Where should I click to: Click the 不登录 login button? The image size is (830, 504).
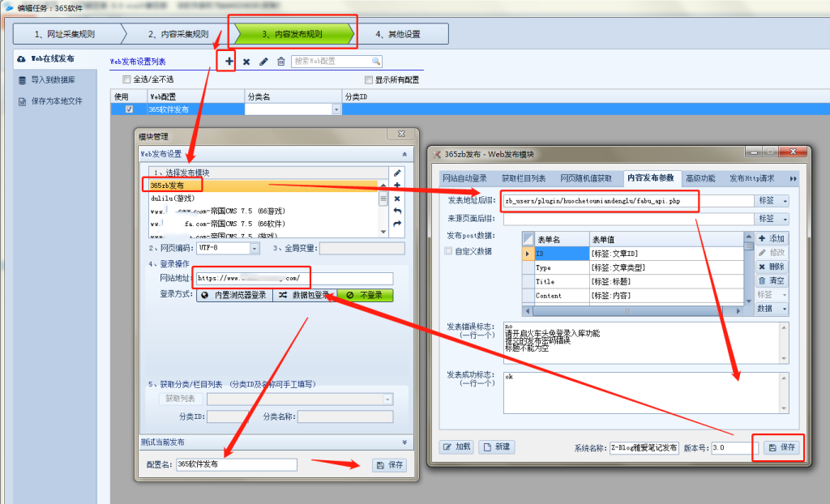(365, 295)
